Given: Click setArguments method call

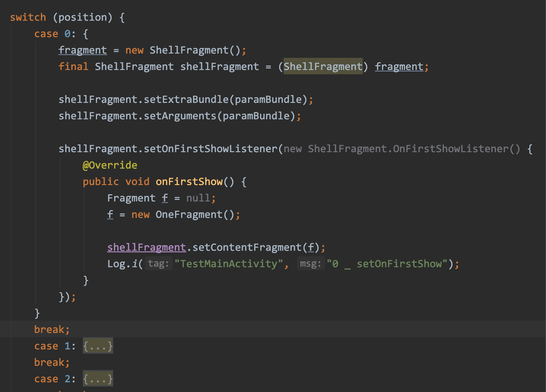Looking at the screenshot, I should tap(180, 116).
